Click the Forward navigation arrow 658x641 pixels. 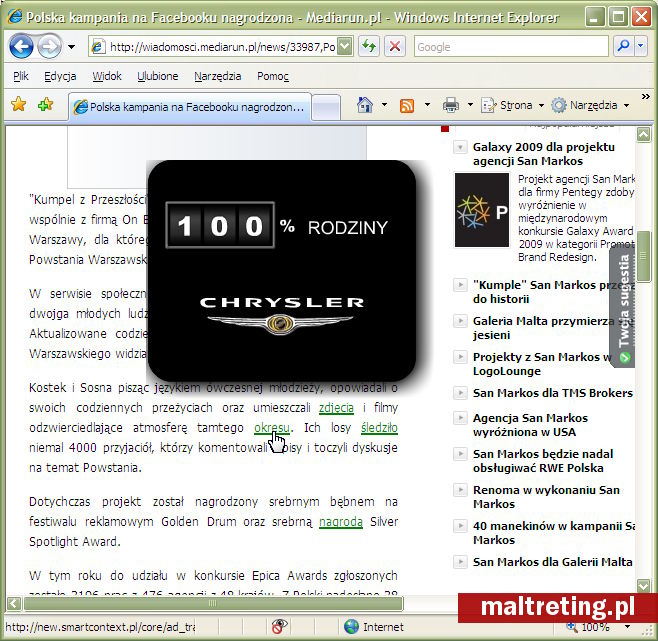[49, 47]
